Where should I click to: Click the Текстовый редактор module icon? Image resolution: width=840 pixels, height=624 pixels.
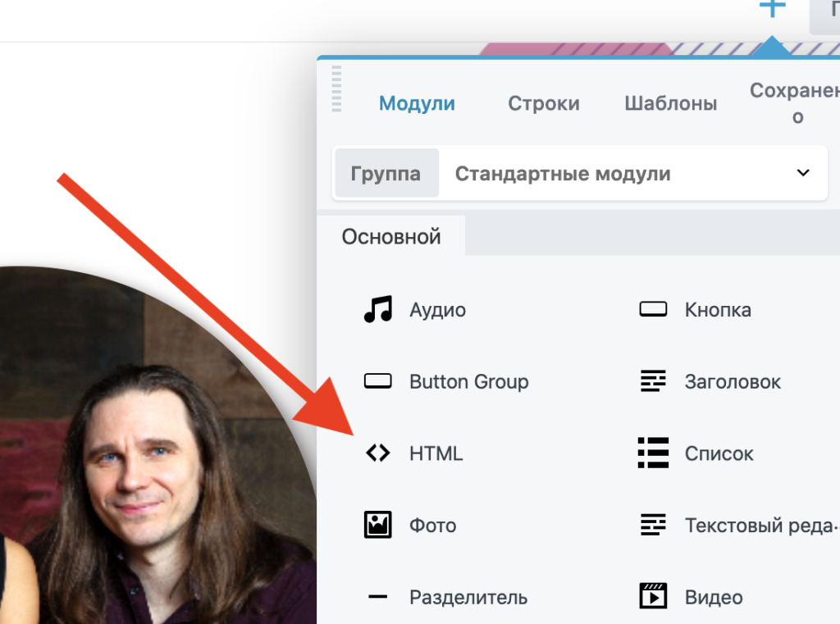point(653,525)
